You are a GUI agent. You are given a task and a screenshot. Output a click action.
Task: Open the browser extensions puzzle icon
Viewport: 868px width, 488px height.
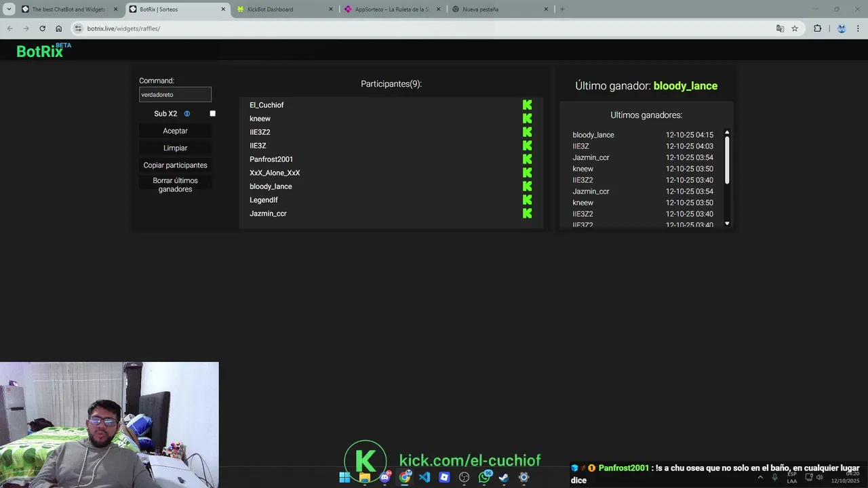tap(817, 28)
